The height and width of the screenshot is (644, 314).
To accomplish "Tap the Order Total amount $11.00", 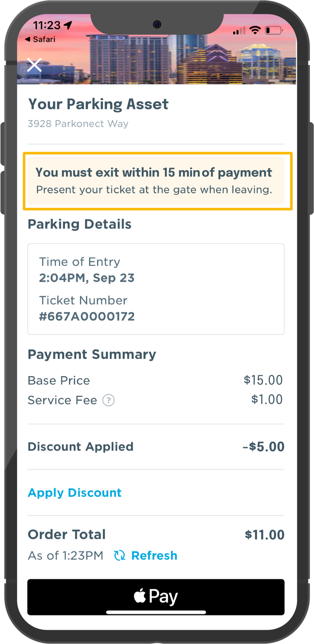I will 265,535.
